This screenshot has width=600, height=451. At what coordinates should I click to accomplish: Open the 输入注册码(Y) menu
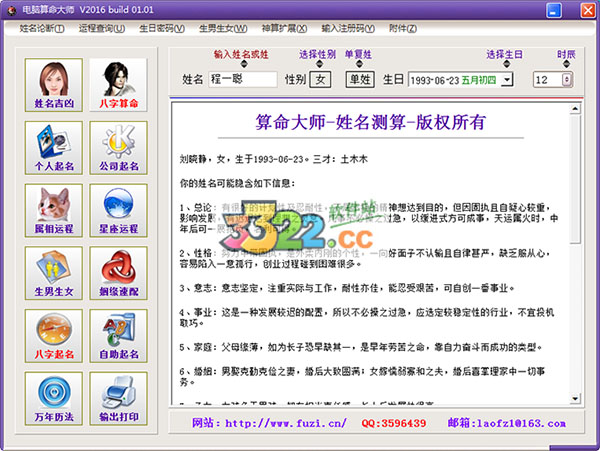coord(348,28)
